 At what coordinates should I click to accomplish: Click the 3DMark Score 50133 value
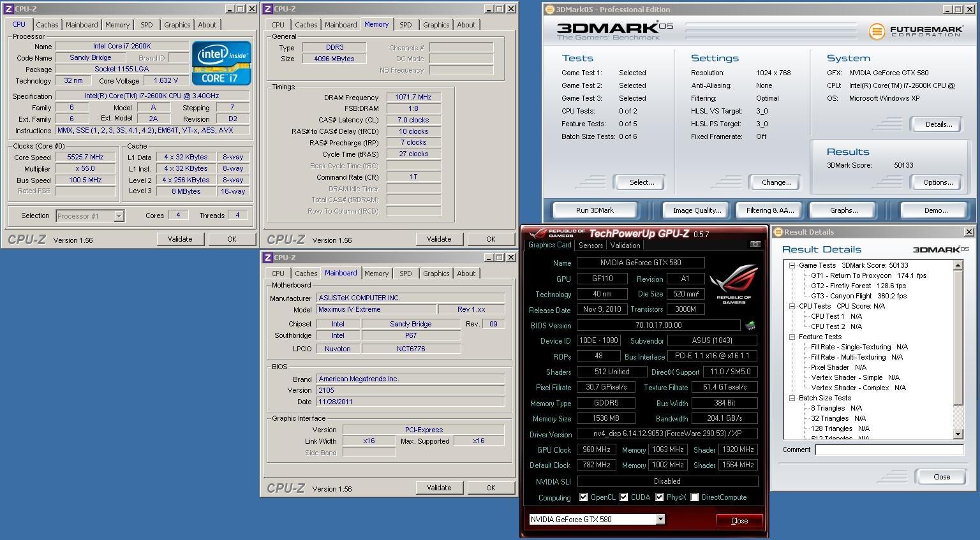coord(903,165)
